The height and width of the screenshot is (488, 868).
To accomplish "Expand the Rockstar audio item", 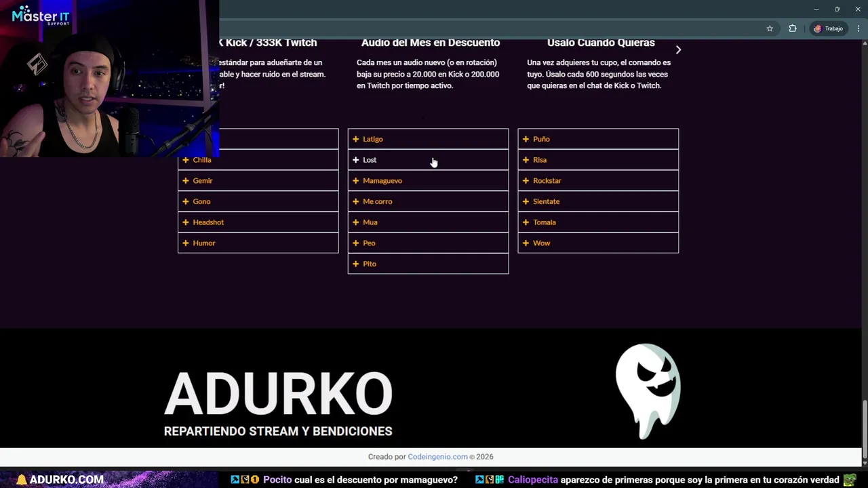I will [x=598, y=181].
